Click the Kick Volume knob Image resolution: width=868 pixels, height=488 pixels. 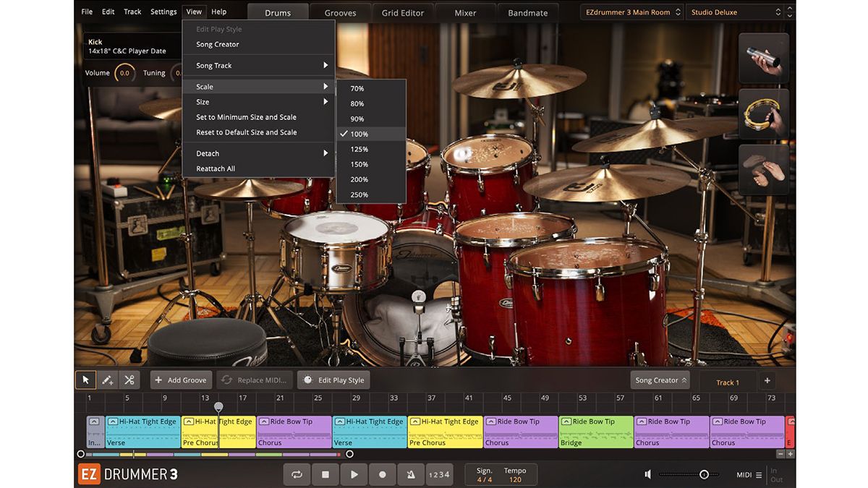[124, 73]
